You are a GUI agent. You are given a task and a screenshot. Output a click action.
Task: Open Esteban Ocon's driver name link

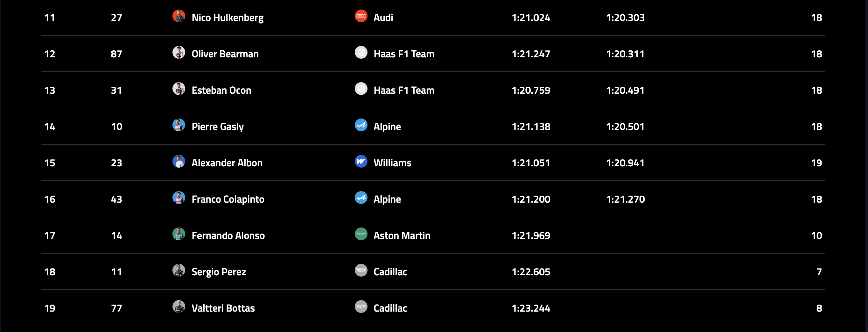pos(221,90)
